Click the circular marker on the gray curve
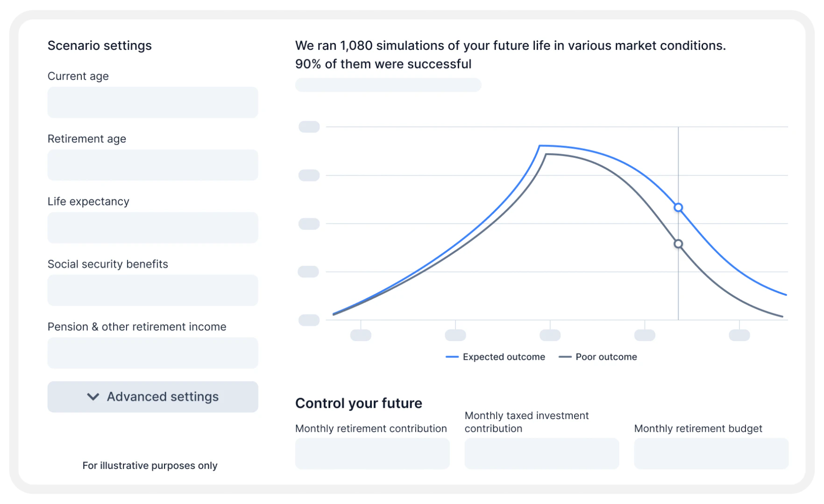The height and width of the screenshot is (504, 824). click(x=678, y=243)
